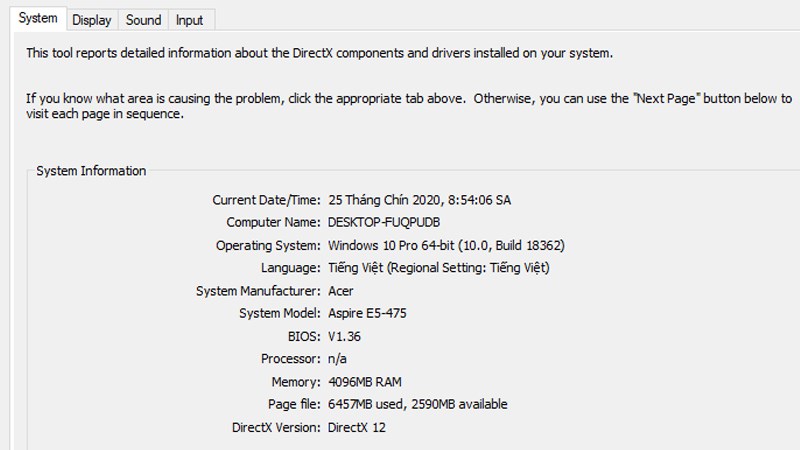Select the Sound tab
The image size is (800, 450).
coord(143,20)
